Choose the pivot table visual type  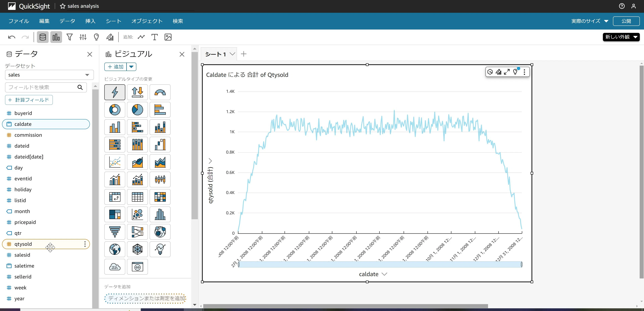coord(115,197)
